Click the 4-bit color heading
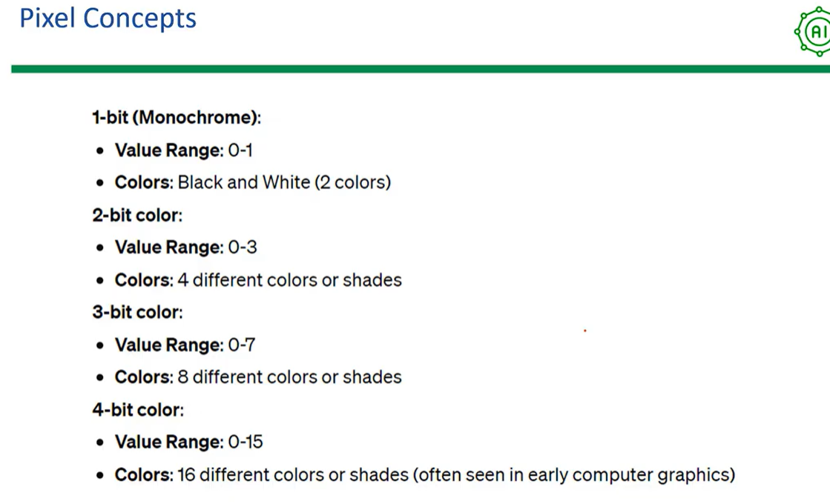This screenshot has width=830, height=504. coord(138,410)
